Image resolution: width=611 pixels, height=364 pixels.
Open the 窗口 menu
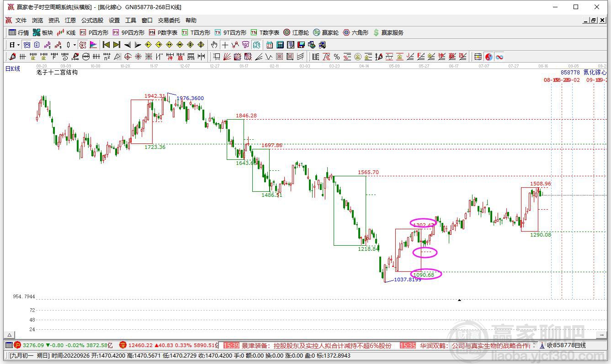click(147, 21)
